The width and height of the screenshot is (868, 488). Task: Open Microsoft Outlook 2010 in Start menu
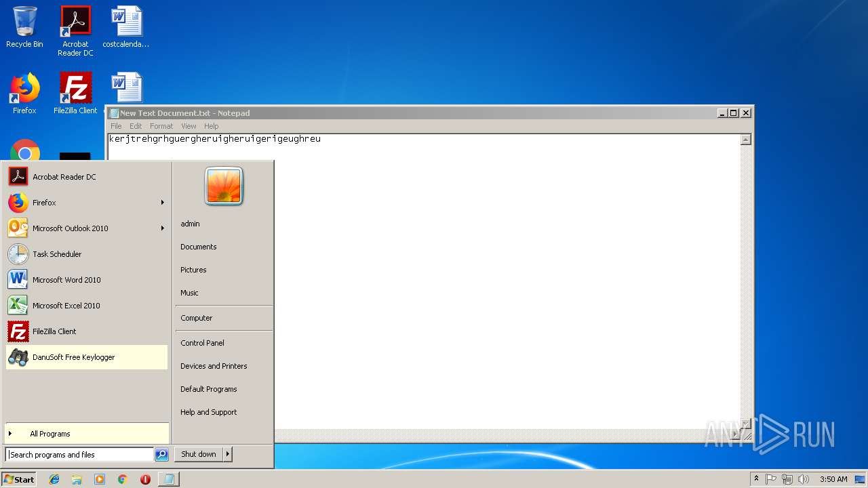pos(87,228)
